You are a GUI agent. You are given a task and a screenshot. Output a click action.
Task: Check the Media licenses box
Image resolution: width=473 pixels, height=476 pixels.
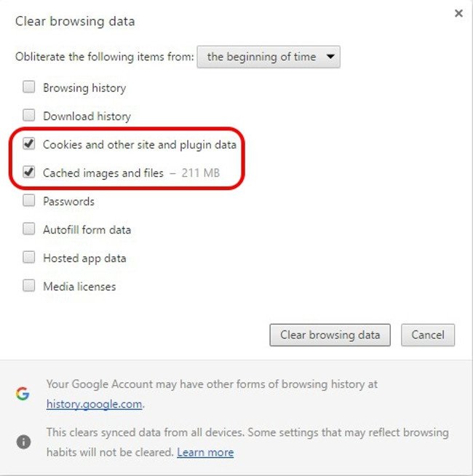[x=29, y=286]
